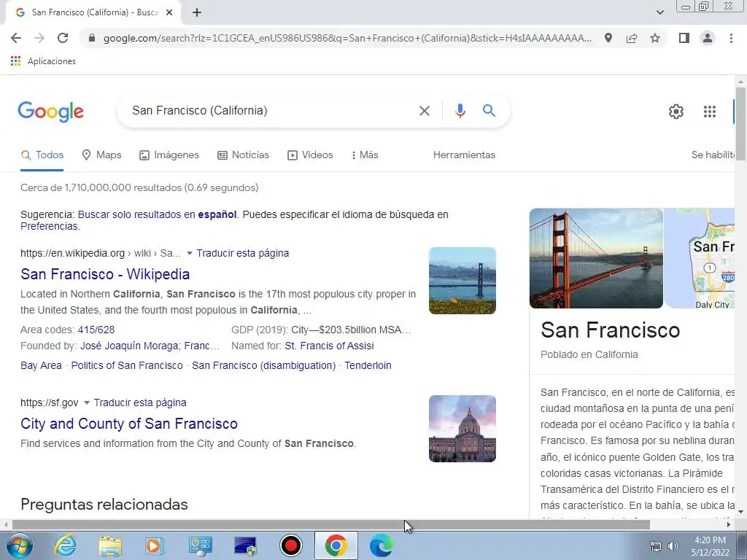Reload the current page
The image size is (747, 560).
[63, 38]
